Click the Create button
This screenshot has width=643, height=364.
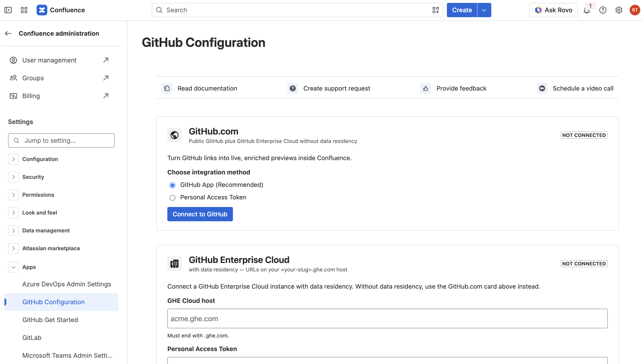point(462,10)
